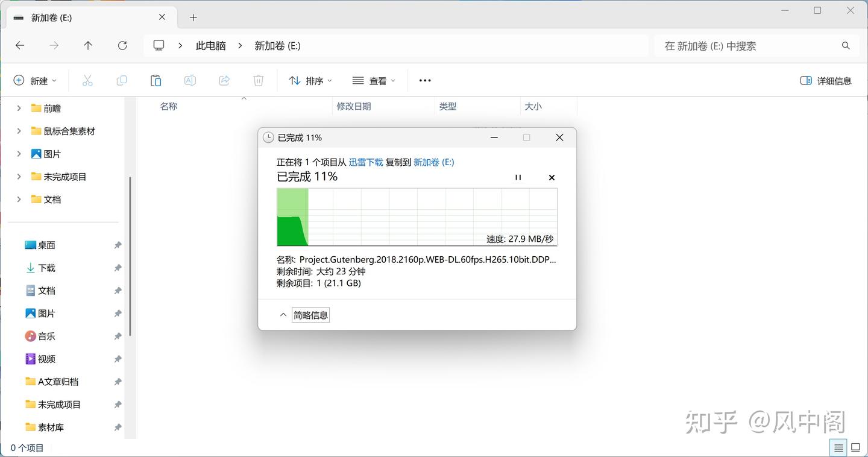Open pinned 下载 folder in the sidebar
The height and width of the screenshot is (457, 868).
[40, 268]
